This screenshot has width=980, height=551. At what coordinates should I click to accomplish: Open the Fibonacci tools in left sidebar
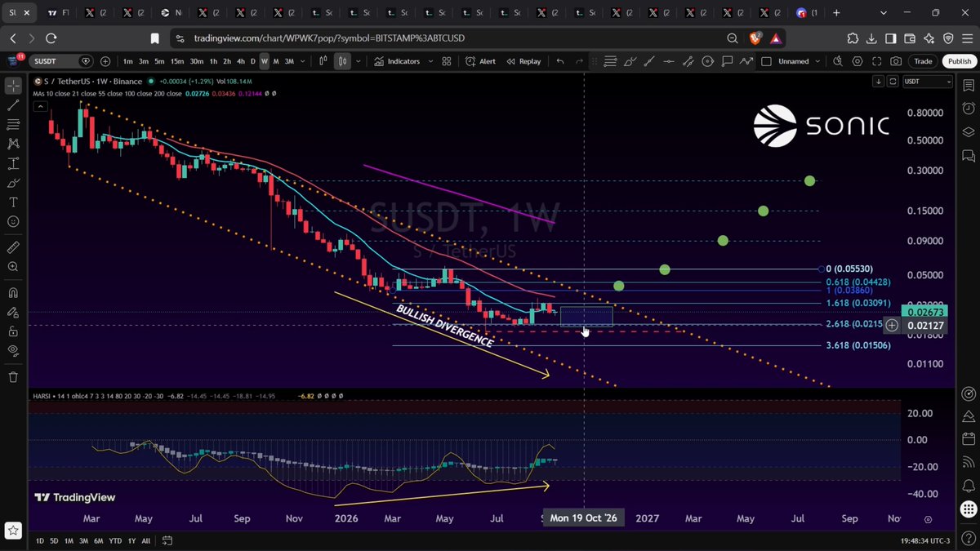(13, 124)
